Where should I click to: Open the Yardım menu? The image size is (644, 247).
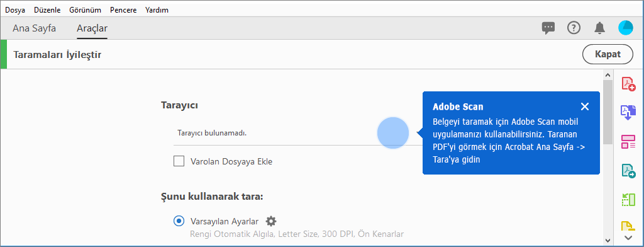pyautogui.click(x=157, y=10)
